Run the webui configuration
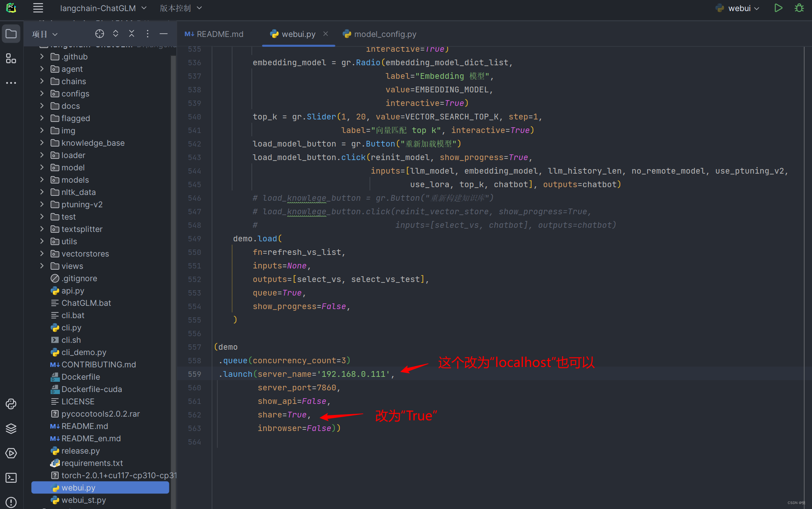This screenshot has height=509, width=812. coord(778,8)
